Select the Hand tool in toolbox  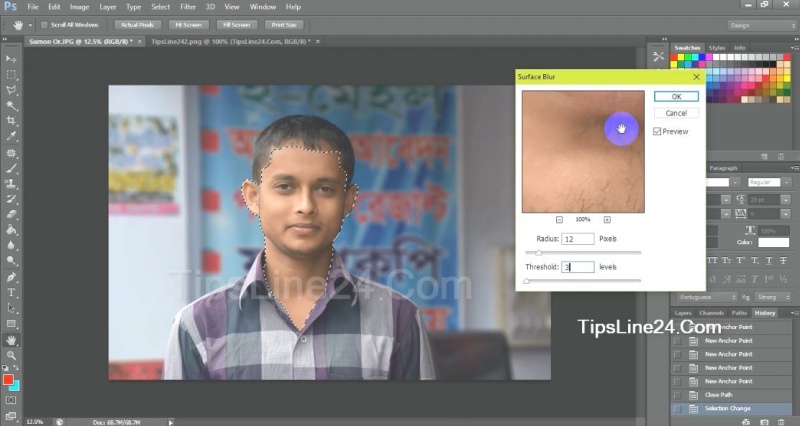pyautogui.click(x=11, y=340)
